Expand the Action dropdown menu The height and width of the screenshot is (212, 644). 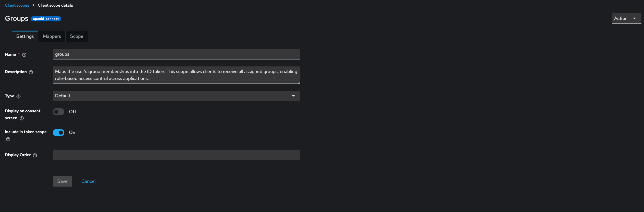coord(626,18)
